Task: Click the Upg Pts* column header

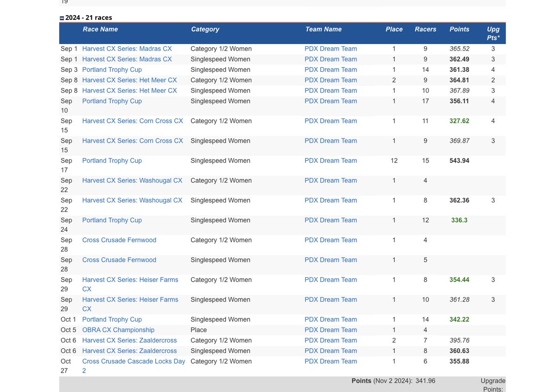Action: tap(493, 33)
